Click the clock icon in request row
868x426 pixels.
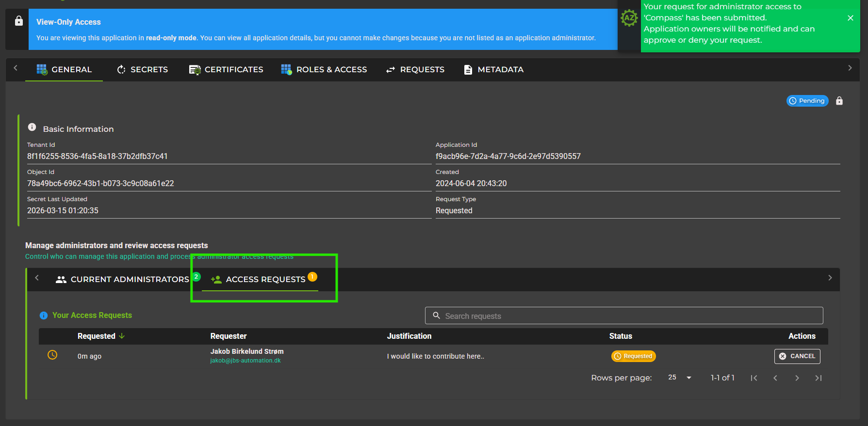pos(52,355)
